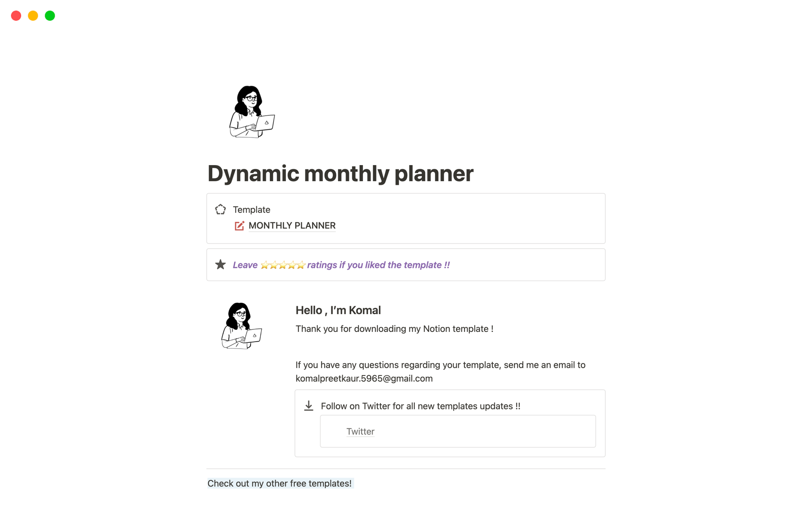Open the MONTHLY PLANNER page link
The height and width of the screenshot is (508, 812).
[x=292, y=226]
